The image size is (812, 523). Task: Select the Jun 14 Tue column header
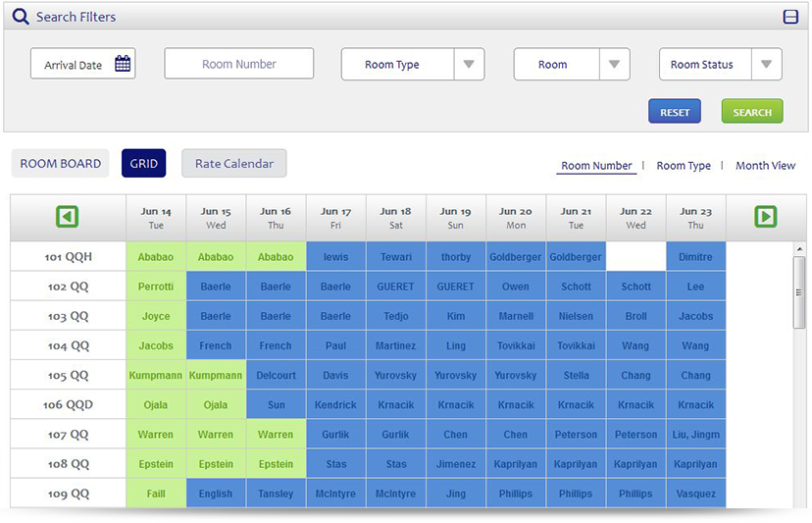156,218
